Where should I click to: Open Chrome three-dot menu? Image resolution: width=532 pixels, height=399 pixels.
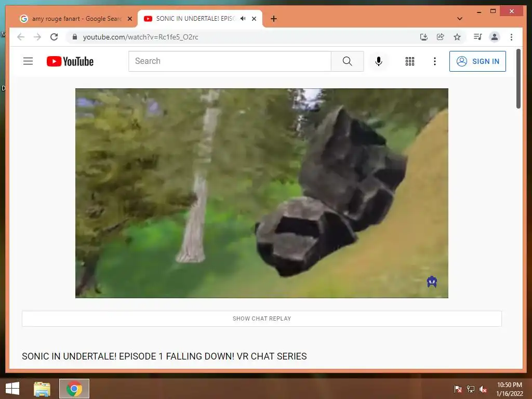point(511,37)
